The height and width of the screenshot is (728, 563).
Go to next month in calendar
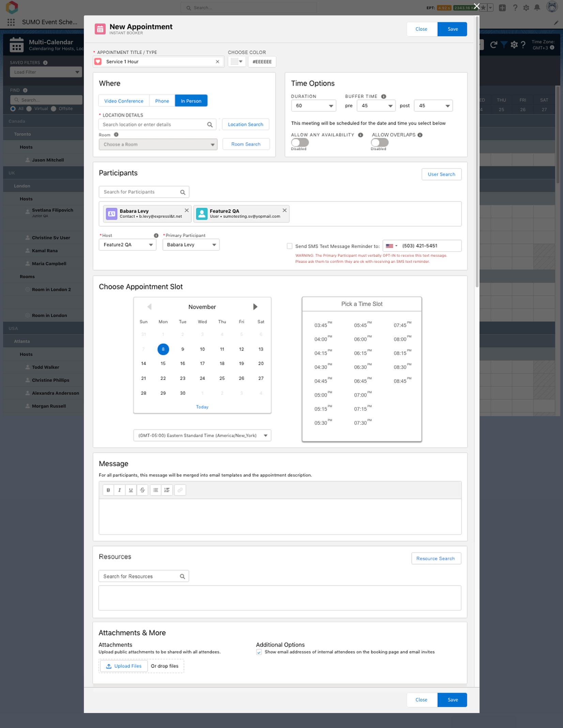point(255,307)
